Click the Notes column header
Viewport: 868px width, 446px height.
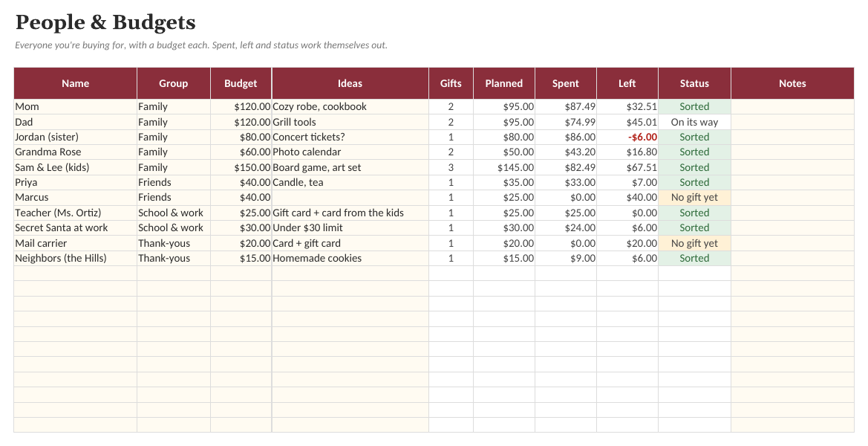792,83
